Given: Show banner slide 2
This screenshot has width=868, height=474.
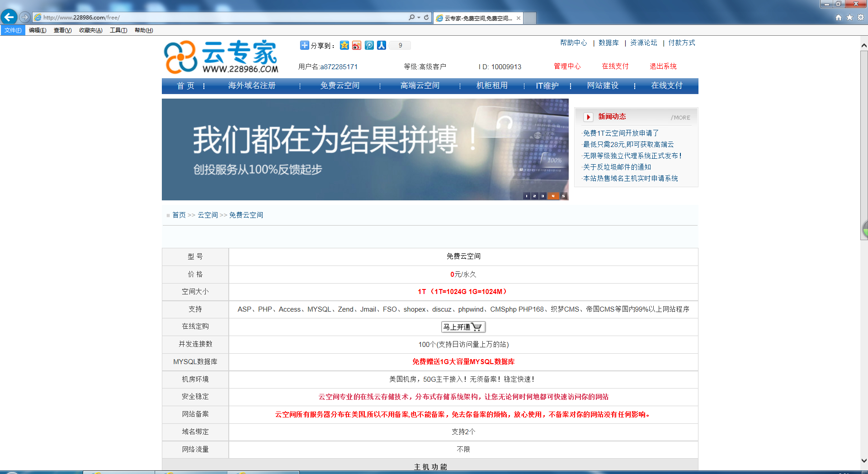Looking at the screenshot, I should coord(534,196).
